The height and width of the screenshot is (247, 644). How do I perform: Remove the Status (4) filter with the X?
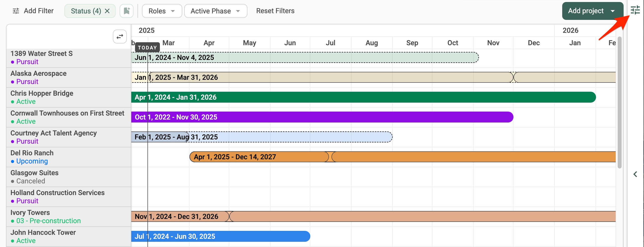tap(107, 11)
